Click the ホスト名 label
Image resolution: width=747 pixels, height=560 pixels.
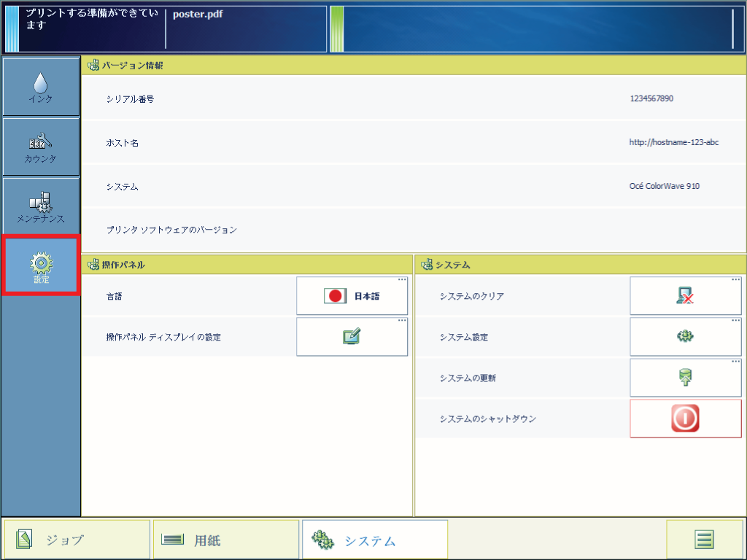[x=123, y=143]
